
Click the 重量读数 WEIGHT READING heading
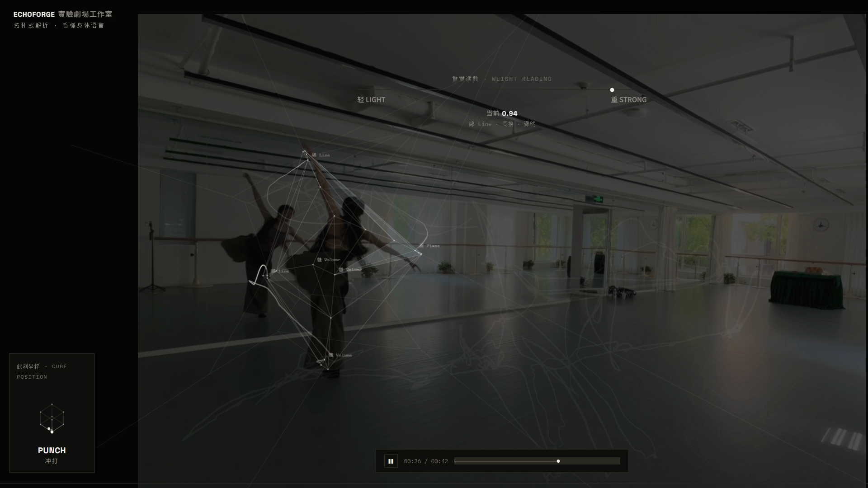click(502, 79)
